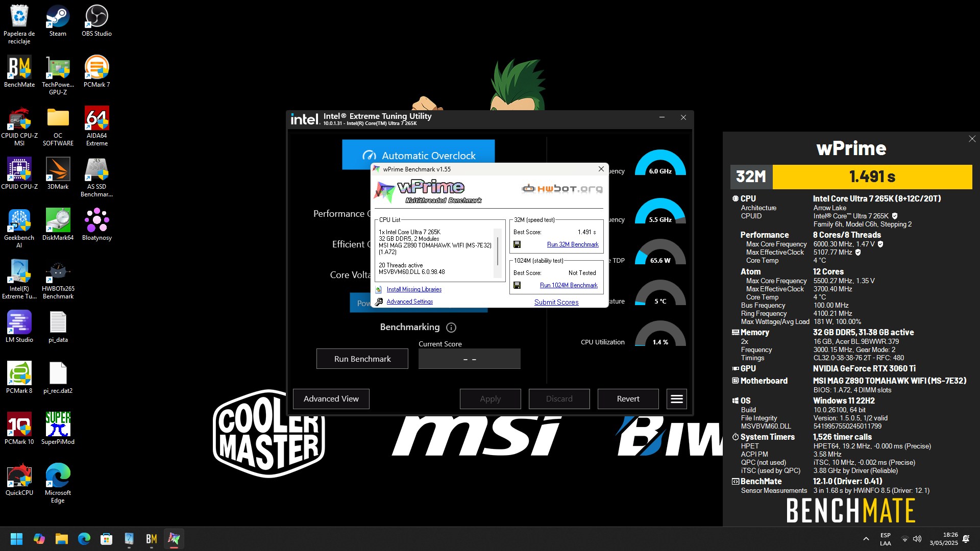
Task: Open the Windows Start menu
Action: (x=16, y=539)
